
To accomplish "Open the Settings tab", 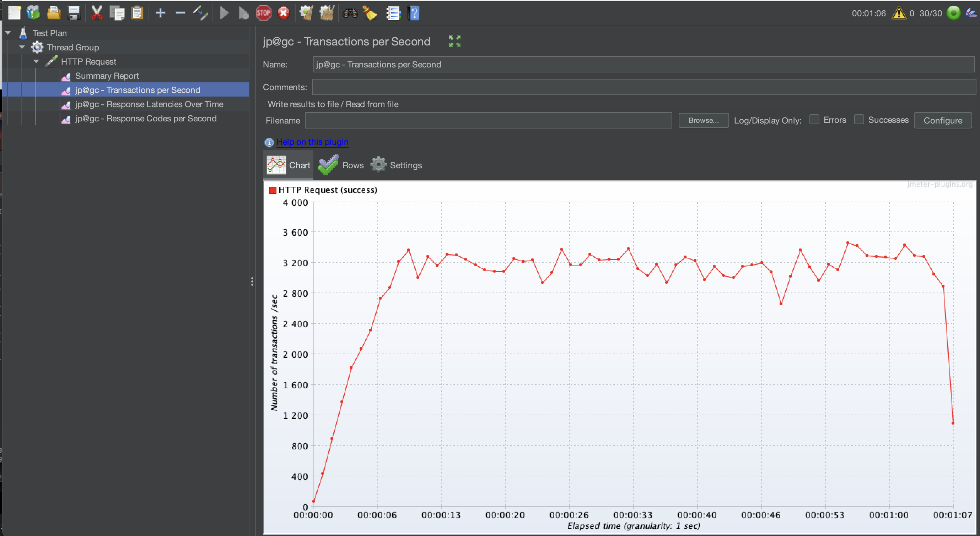I will coord(397,165).
